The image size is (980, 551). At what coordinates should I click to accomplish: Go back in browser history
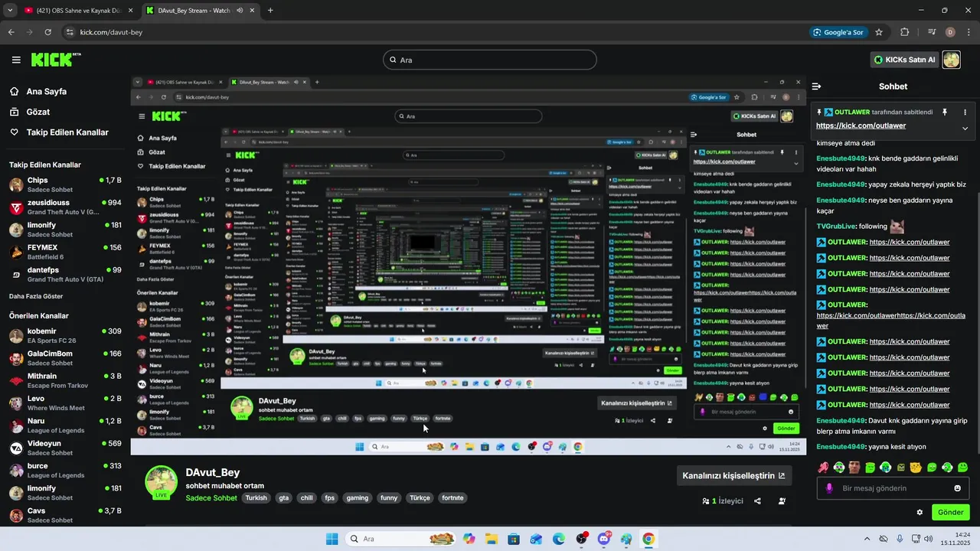tap(11, 32)
